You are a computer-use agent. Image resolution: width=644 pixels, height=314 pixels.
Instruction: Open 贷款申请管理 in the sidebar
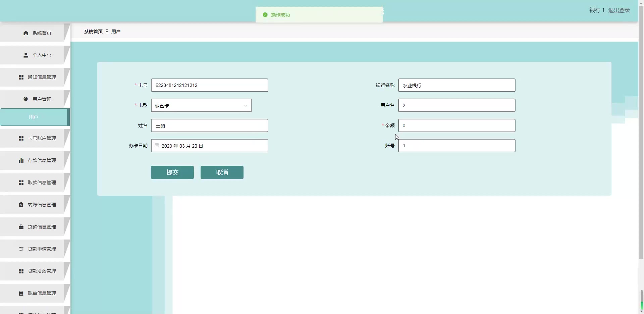(35, 249)
